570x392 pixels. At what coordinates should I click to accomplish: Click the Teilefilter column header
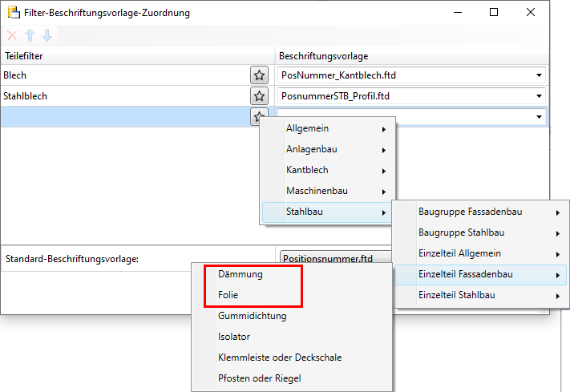point(137,56)
